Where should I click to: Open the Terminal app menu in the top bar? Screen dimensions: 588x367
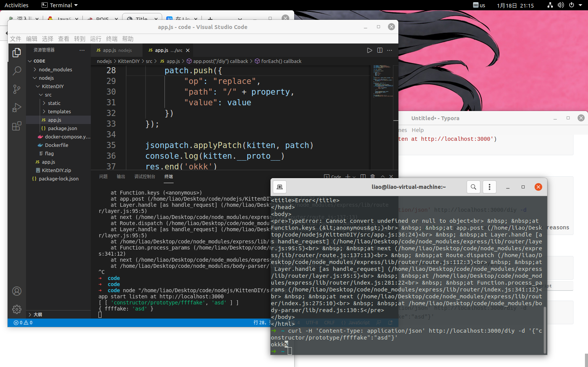(60, 5)
